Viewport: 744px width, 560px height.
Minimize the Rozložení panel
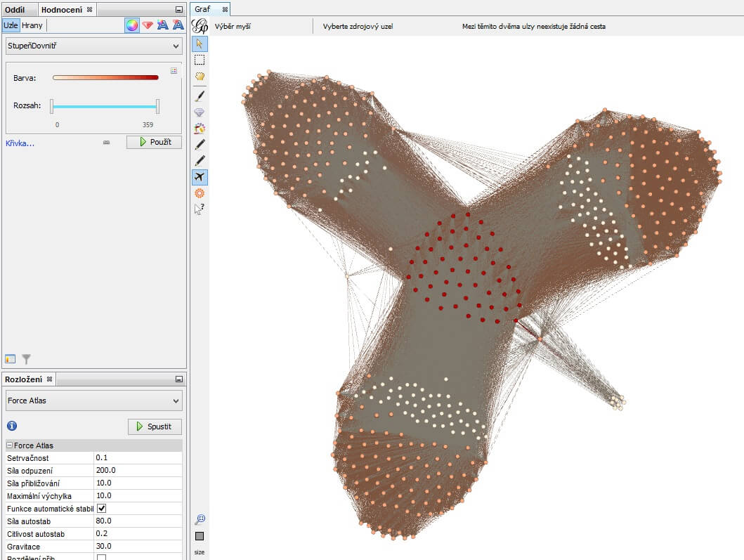(x=179, y=379)
